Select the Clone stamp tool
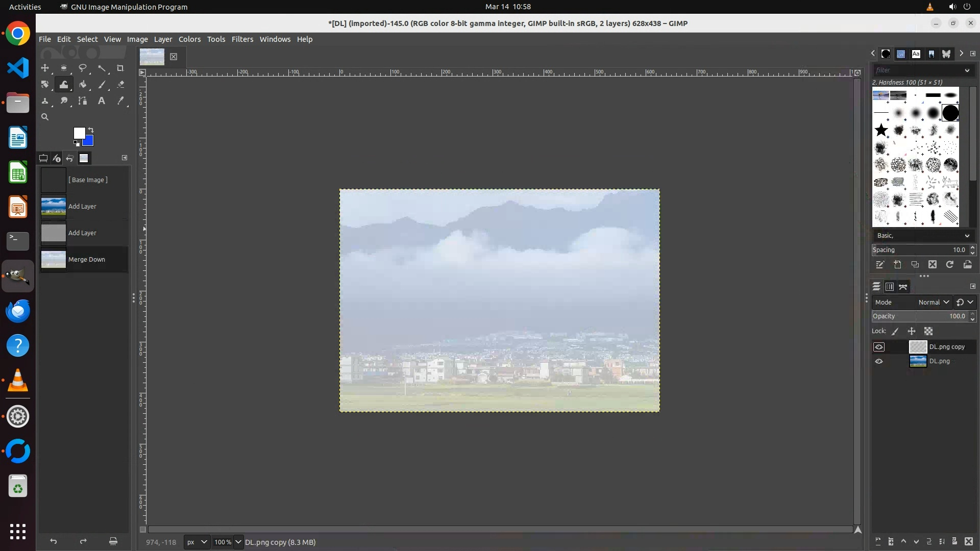The image size is (980, 551). pos(45,101)
